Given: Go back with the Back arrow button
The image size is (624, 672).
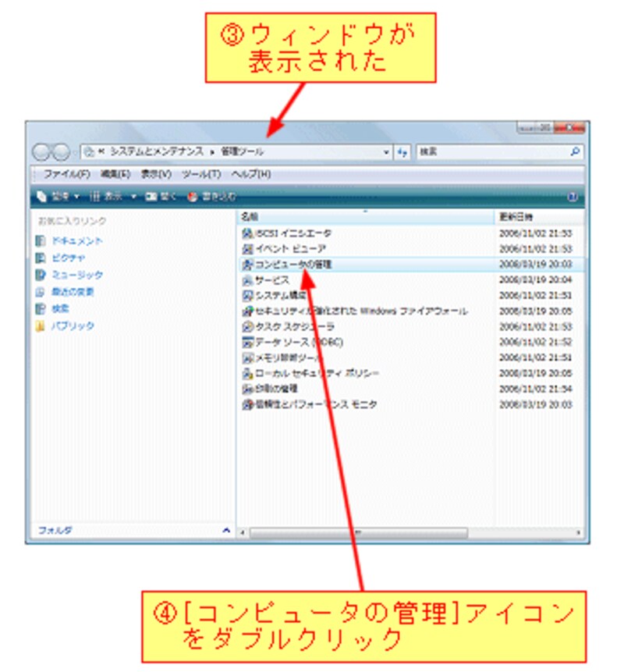Looking at the screenshot, I should pyautogui.click(x=41, y=151).
